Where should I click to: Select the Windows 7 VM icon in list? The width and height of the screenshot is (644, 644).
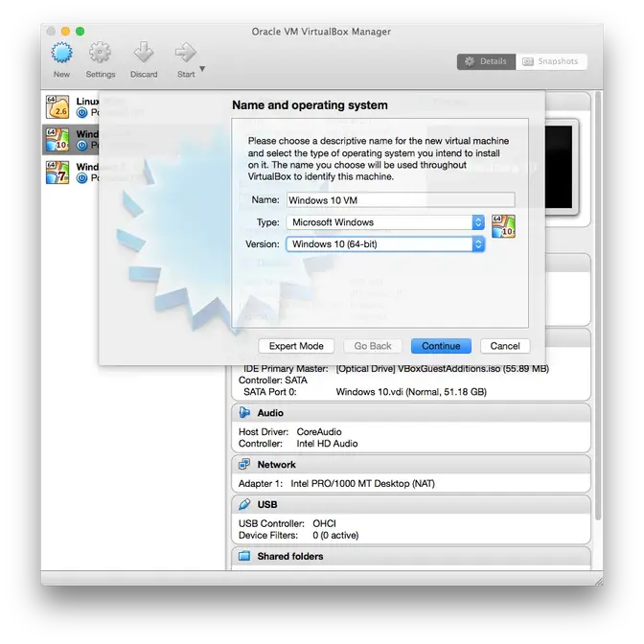[57, 172]
